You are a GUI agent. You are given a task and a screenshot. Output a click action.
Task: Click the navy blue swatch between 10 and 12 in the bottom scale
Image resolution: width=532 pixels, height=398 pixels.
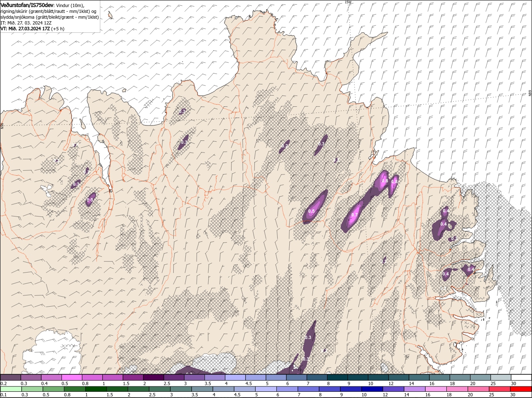372,389
